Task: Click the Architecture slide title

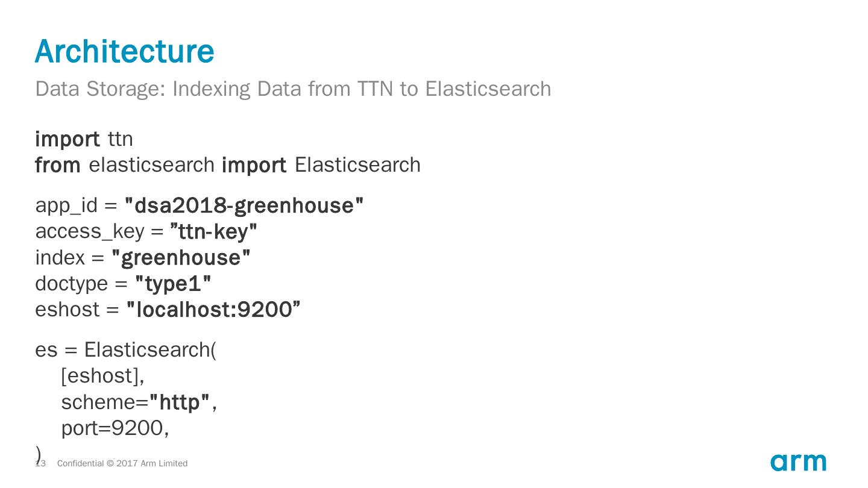Action: coord(125,51)
